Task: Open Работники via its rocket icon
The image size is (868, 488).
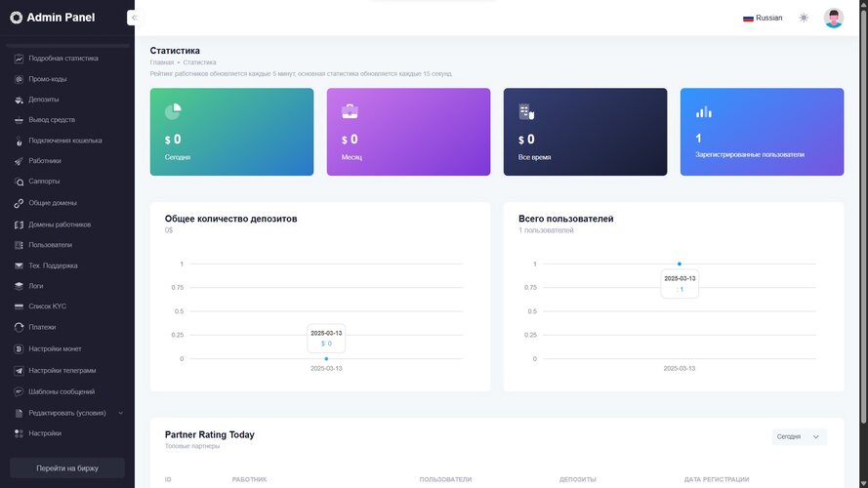Action: coord(19,161)
